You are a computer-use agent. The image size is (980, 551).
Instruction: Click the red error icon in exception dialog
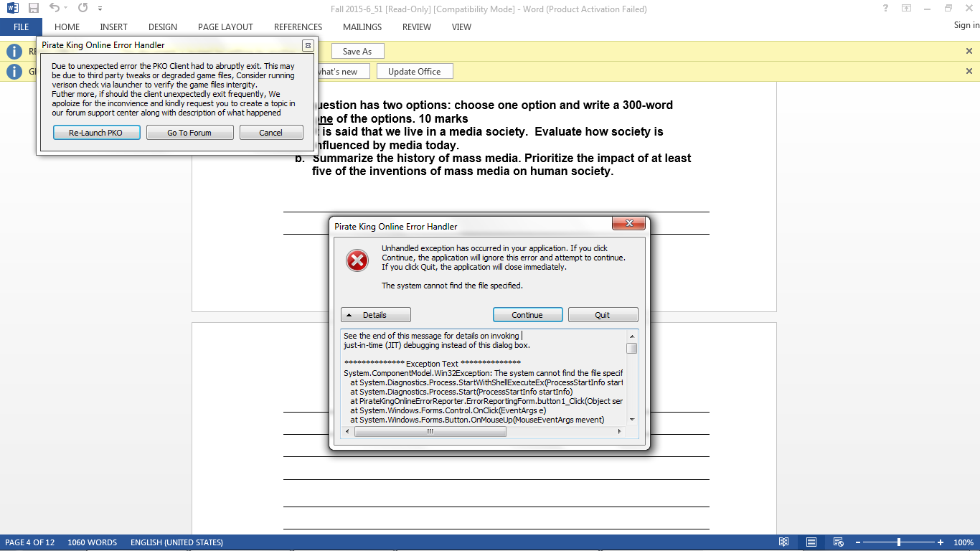pos(357,260)
